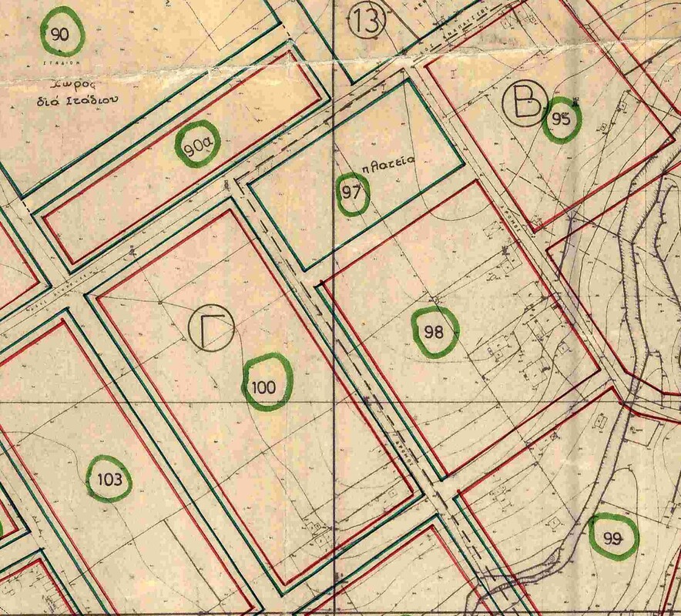Image resolution: width=681 pixels, height=616 pixels.
Task: Click the green circled block number 90
Action: click(61, 32)
